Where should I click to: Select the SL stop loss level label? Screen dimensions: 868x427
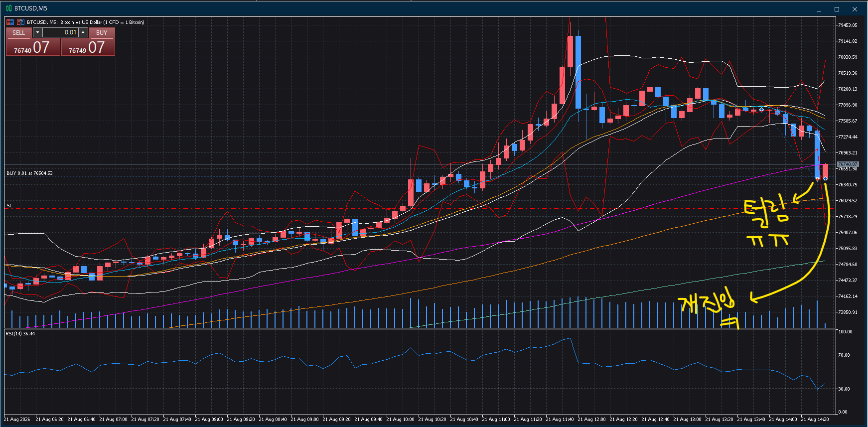point(9,205)
